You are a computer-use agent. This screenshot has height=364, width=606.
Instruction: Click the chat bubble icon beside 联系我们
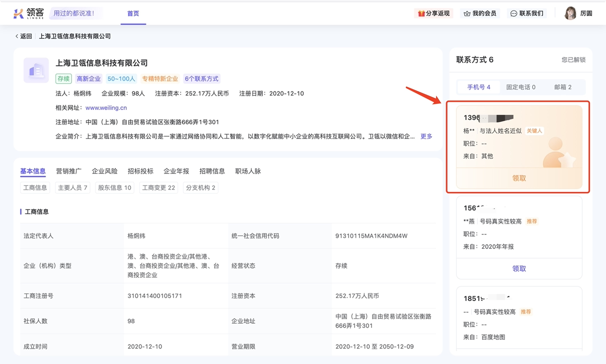tap(513, 13)
